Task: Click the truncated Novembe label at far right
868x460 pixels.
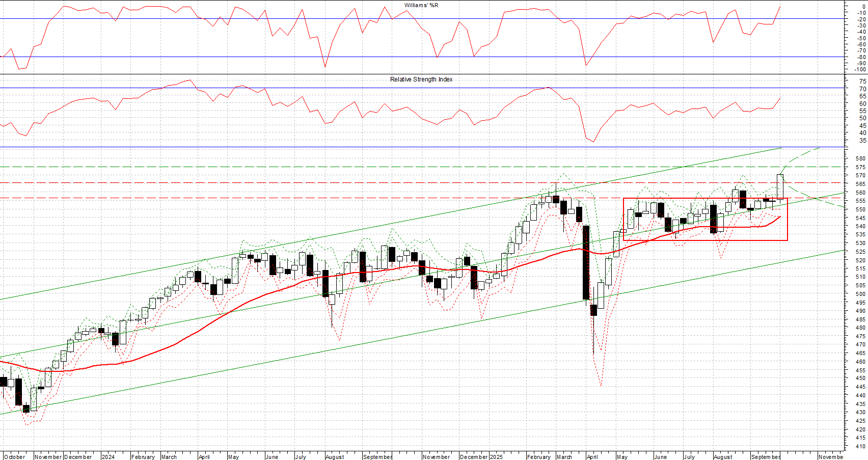Action: click(830, 457)
